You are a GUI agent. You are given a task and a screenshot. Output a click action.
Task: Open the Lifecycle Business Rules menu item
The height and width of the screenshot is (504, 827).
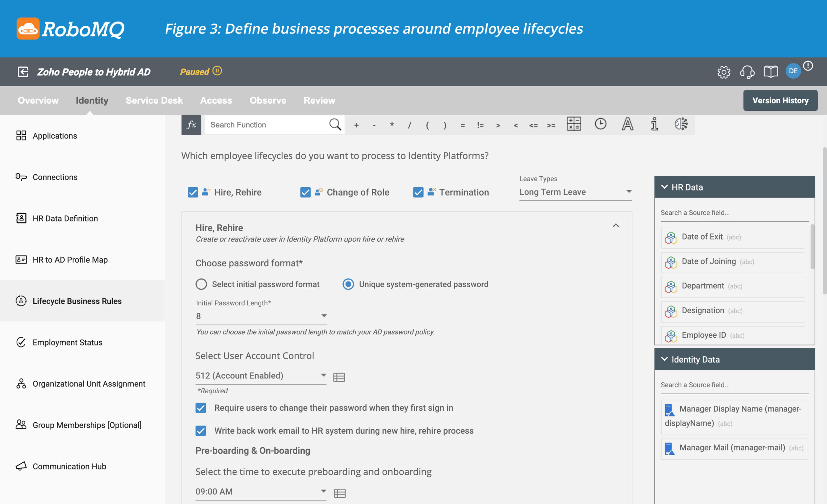tap(77, 300)
